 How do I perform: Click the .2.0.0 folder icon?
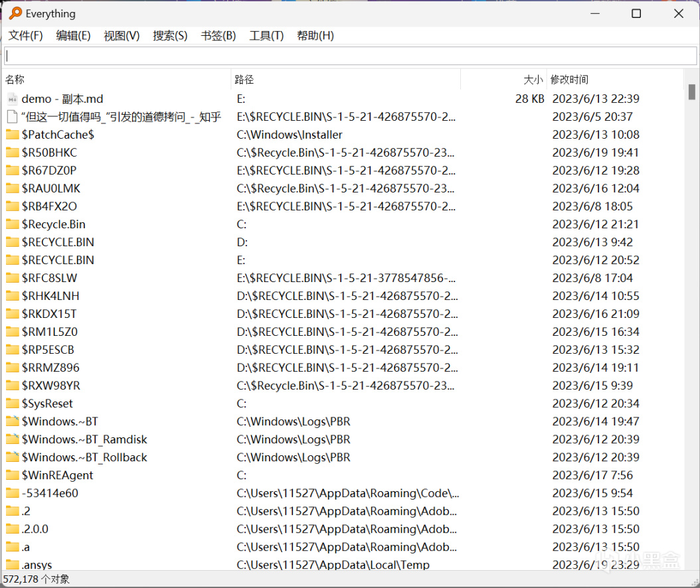click(13, 529)
